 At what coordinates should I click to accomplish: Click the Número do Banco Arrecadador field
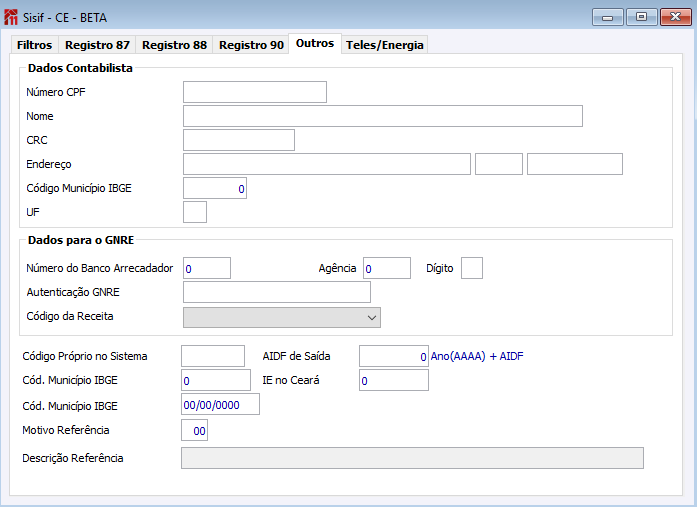coord(207,268)
